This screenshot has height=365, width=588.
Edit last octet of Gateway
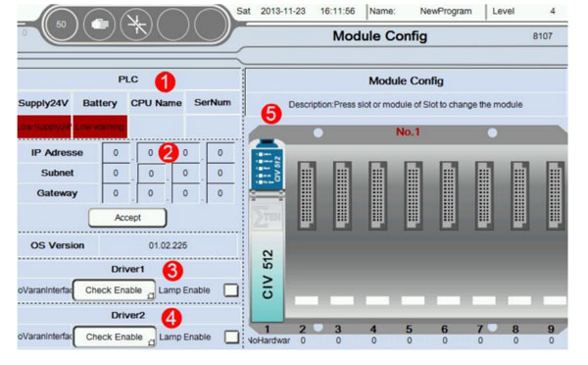click(x=220, y=193)
